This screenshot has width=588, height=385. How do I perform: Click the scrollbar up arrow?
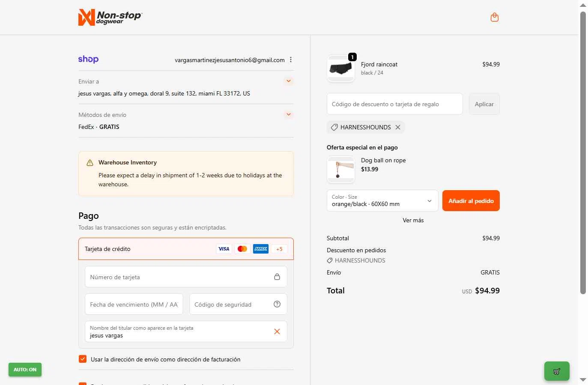tap(583, 5)
